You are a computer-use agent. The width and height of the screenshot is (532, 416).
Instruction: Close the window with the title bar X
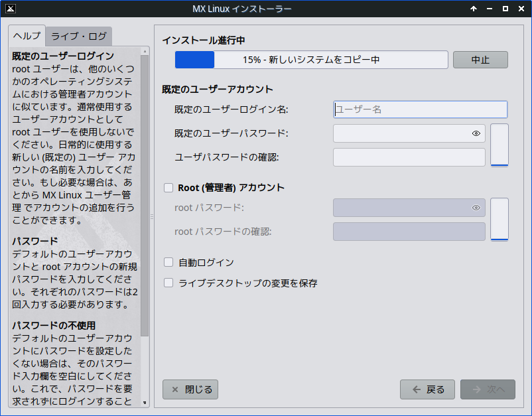(x=521, y=9)
